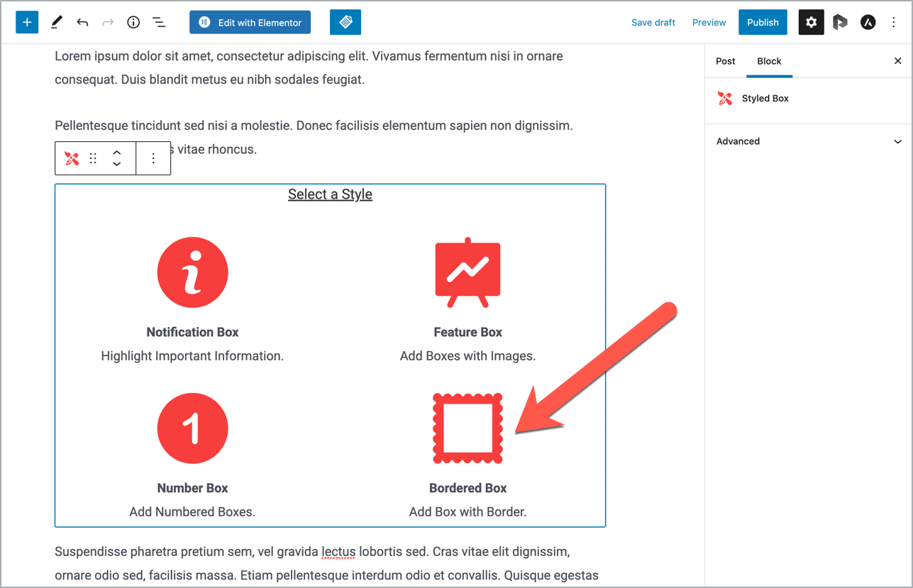Switch to the Post tab
The image size is (913, 588).
coord(725,61)
